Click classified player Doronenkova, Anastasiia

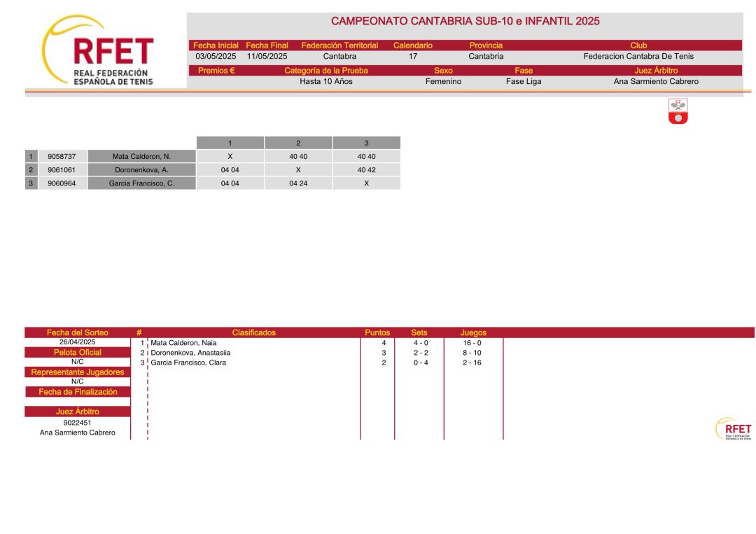(x=190, y=353)
